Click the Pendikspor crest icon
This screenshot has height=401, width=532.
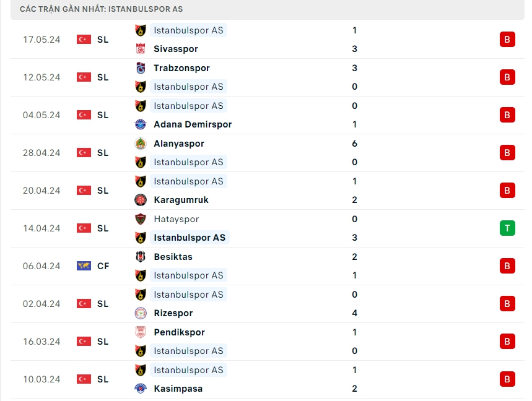click(x=141, y=332)
